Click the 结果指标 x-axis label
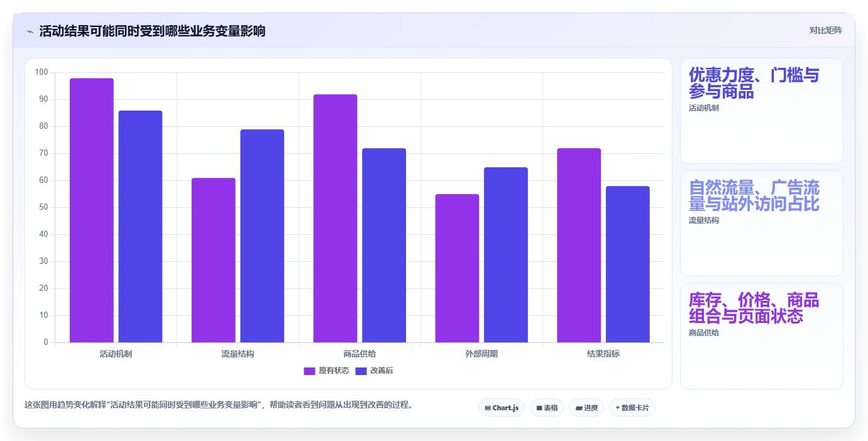The height and width of the screenshot is (441, 868). (x=603, y=354)
